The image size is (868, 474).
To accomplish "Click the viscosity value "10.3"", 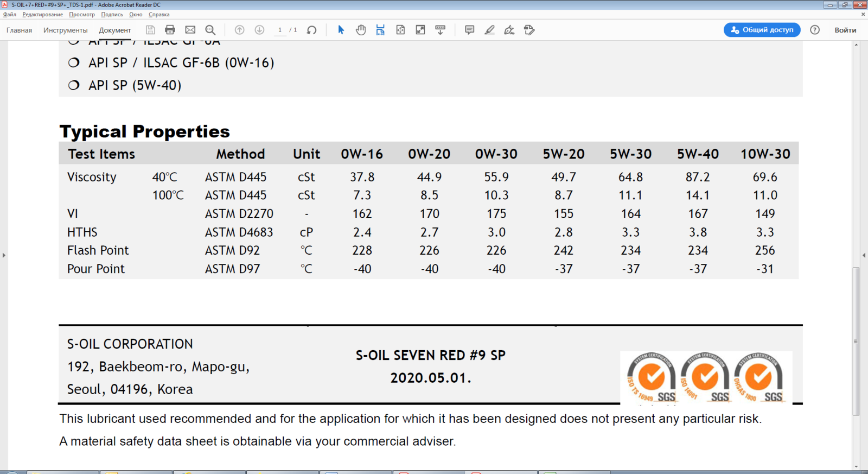I will click(x=496, y=195).
